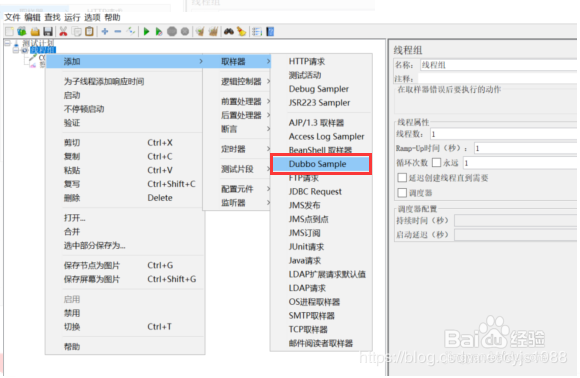
Task: Collapse the 线程组 tree node toggle
Action: pos(16,50)
